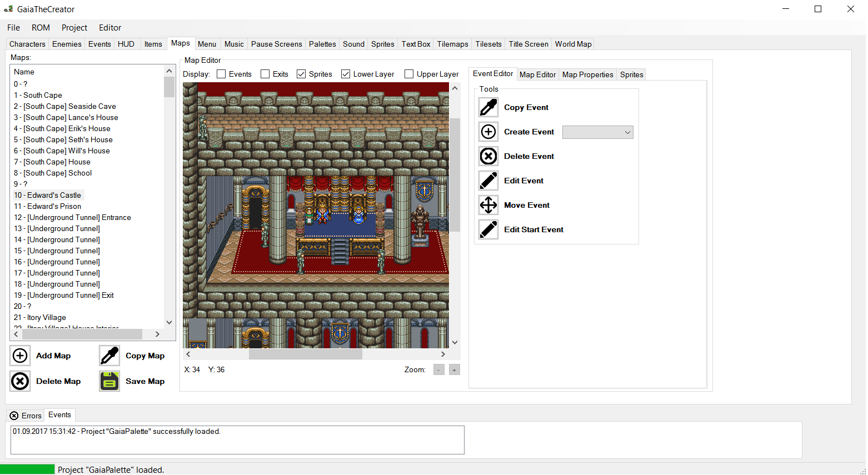Viewport: 868px width, 475px height.
Task: Open the Editor menu
Action: [x=109, y=27]
